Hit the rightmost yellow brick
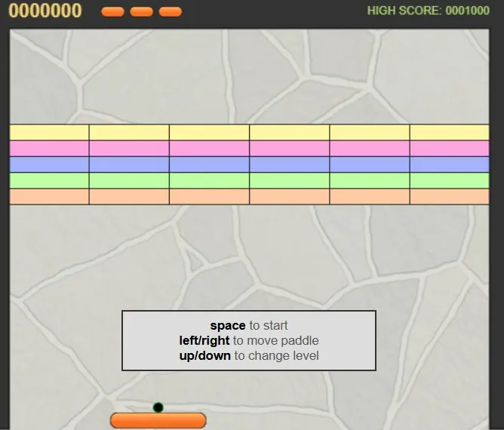 click(449, 132)
